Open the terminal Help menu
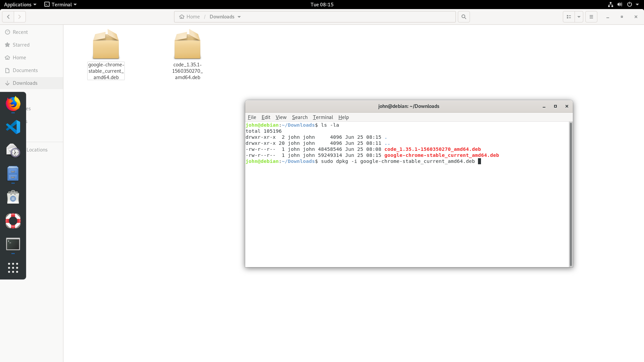Viewport: 644px width, 362px height. pyautogui.click(x=343, y=117)
